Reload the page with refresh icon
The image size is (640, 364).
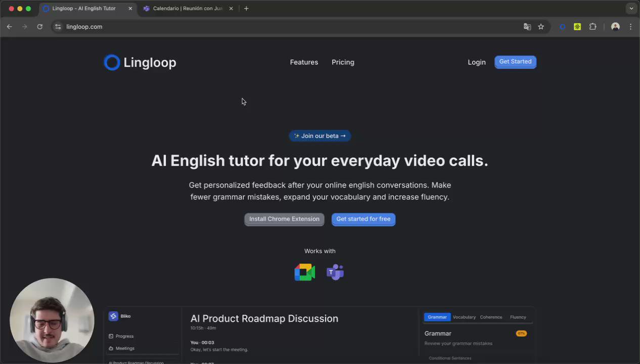click(39, 27)
